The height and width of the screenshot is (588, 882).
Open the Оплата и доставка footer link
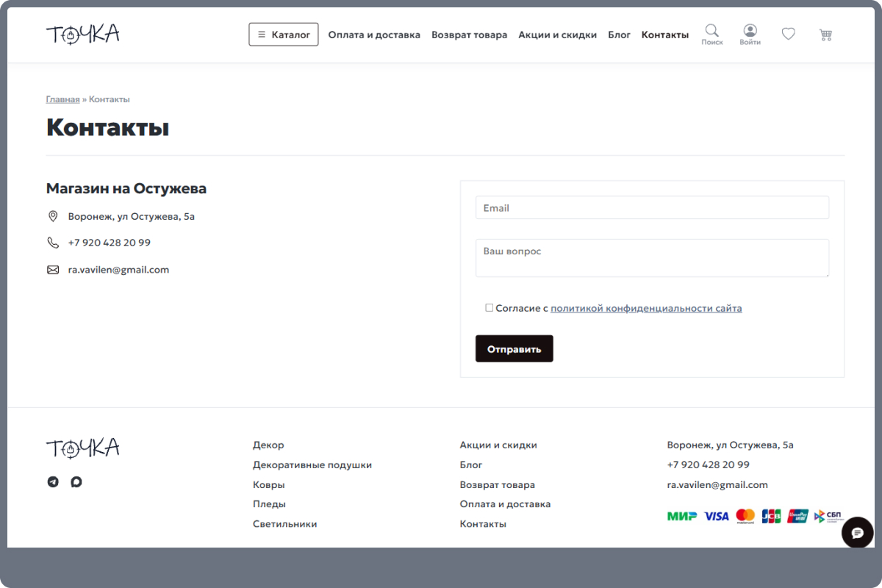505,504
